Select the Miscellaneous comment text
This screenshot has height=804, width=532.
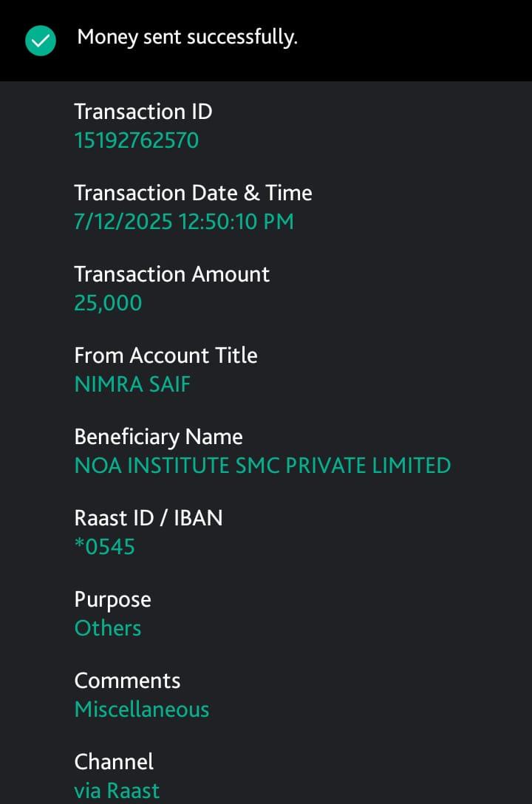point(142,709)
